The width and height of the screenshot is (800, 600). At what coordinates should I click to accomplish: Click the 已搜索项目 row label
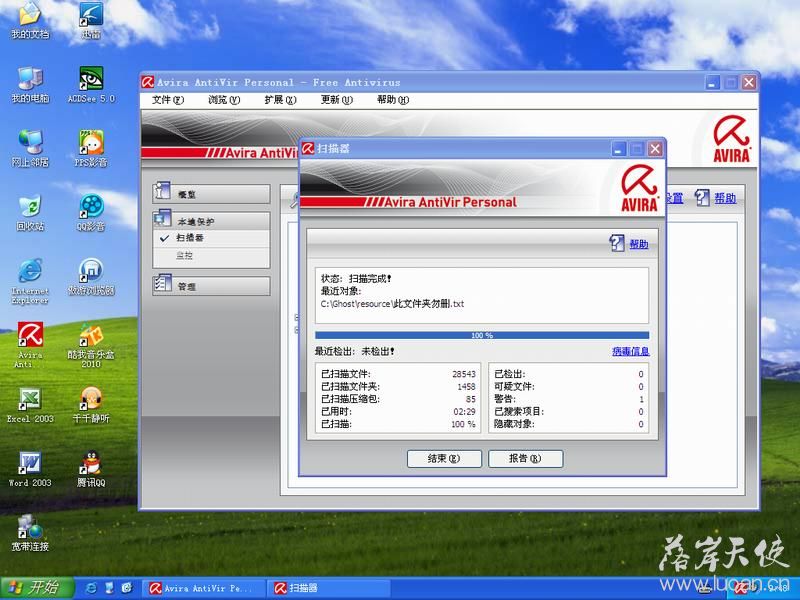(518, 412)
